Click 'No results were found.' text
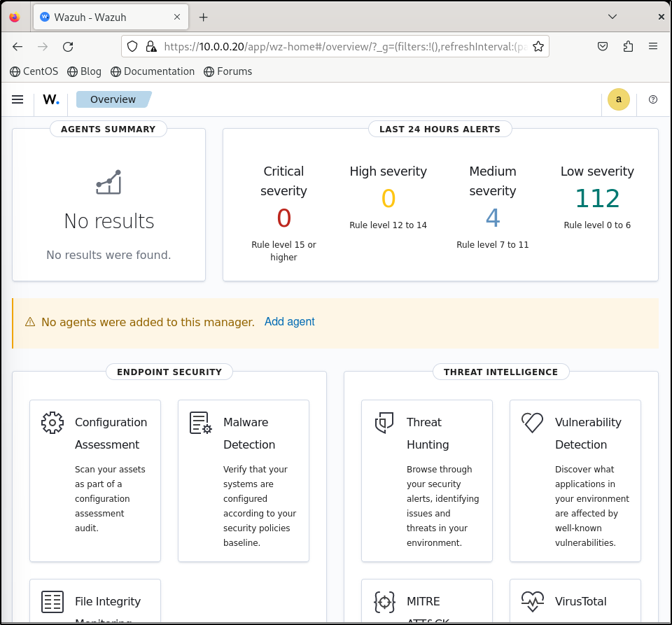Image resolution: width=672 pixels, height=625 pixels. 109,255
